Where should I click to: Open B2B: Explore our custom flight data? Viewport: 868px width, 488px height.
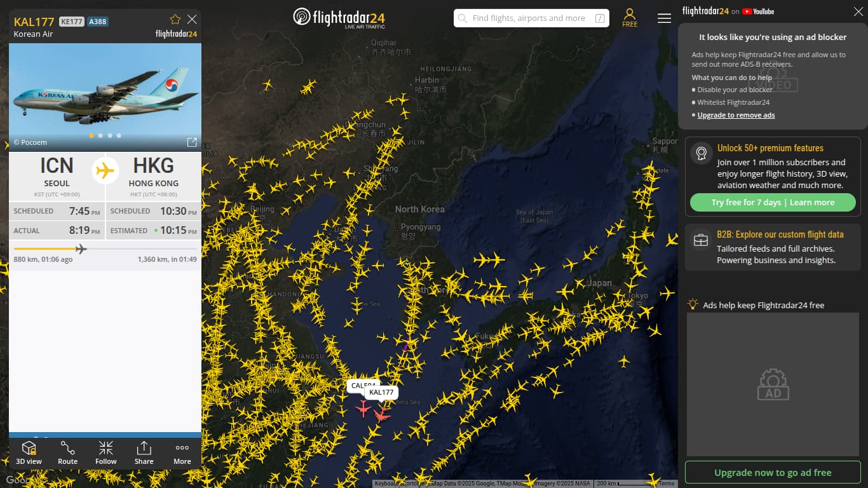780,234
